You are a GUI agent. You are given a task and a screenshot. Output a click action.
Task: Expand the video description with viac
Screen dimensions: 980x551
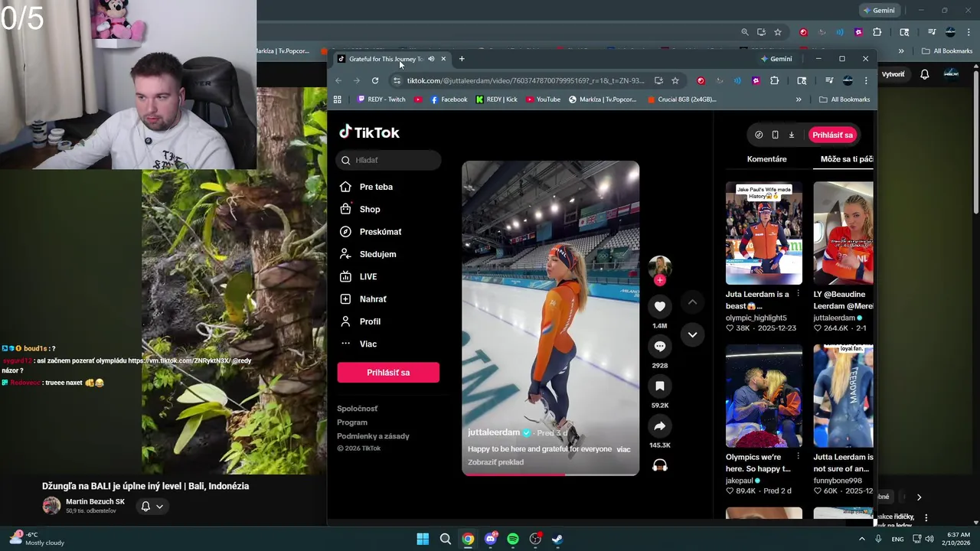coord(623,449)
